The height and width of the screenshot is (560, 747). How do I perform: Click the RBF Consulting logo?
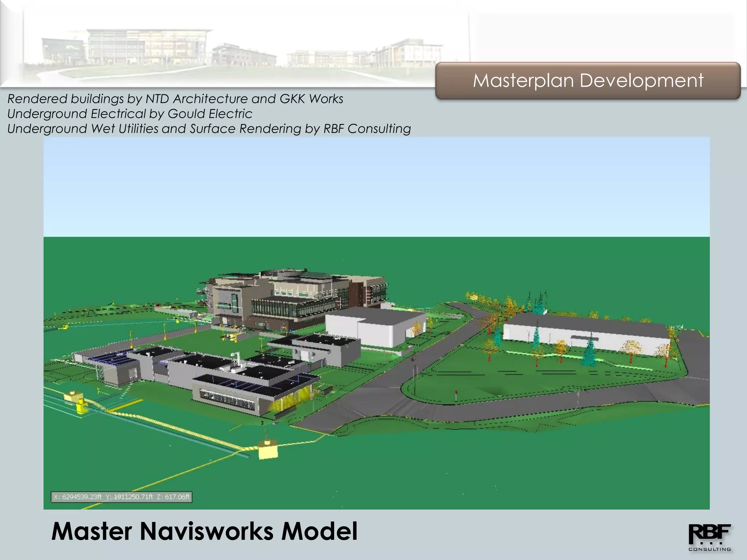click(x=710, y=537)
